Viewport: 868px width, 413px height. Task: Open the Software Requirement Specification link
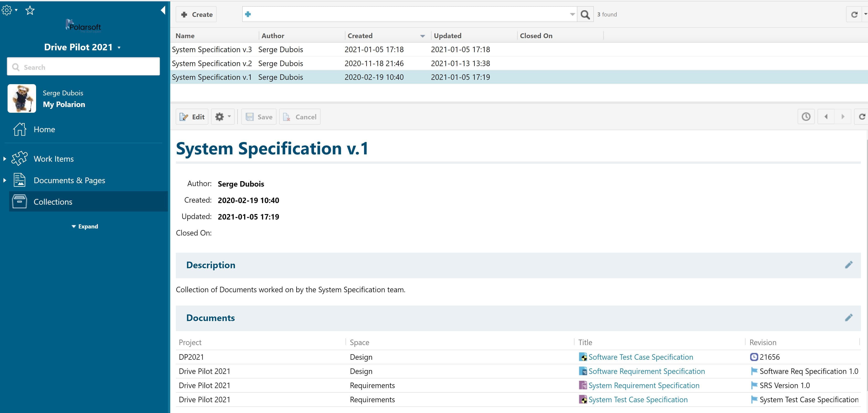click(646, 371)
